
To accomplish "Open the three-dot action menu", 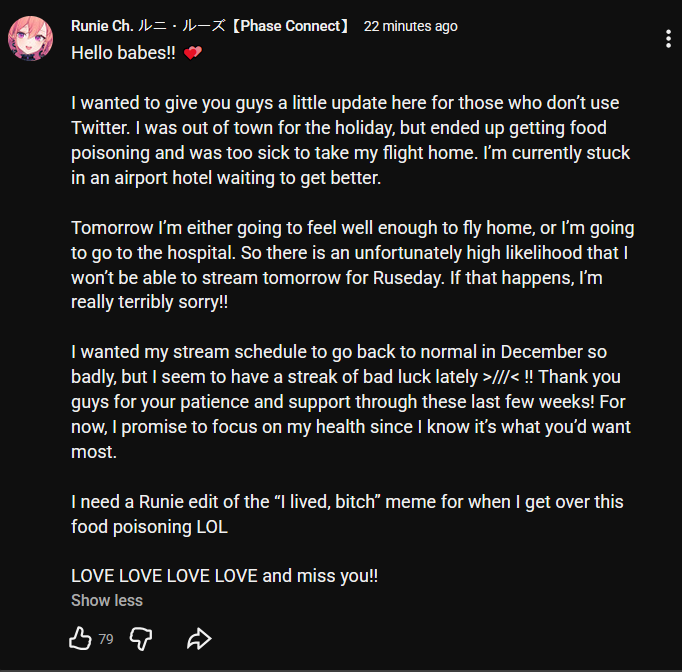I will (x=668, y=39).
